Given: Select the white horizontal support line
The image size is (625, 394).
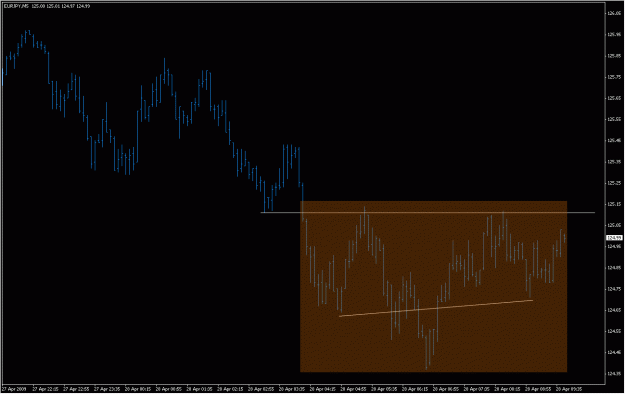Looking at the screenshot, I should (x=428, y=213).
